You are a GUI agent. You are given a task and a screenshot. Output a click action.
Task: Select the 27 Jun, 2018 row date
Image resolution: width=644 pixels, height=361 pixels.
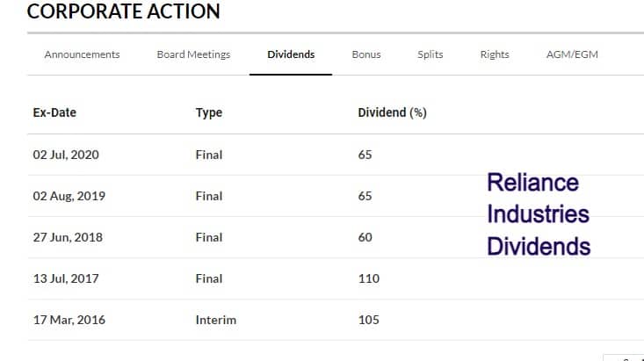(68, 237)
